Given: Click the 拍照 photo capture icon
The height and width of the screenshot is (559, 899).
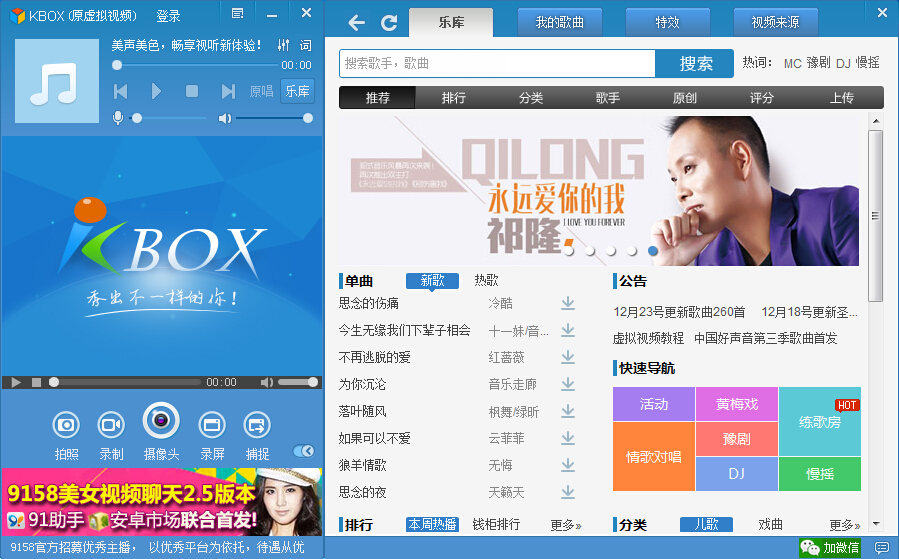Looking at the screenshot, I should tap(66, 425).
